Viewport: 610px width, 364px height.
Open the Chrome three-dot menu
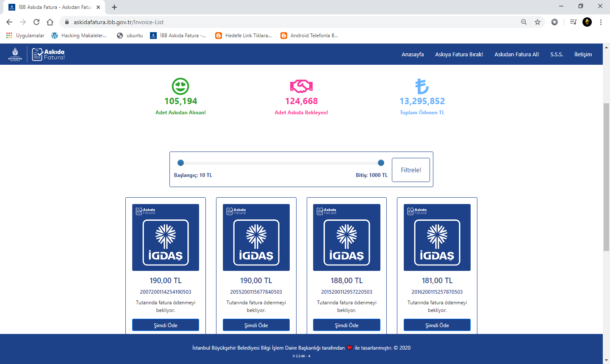click(601, 22)
